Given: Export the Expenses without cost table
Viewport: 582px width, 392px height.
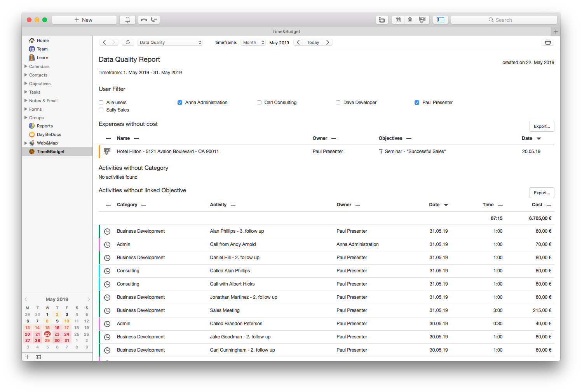Looking at the screenshot, I should pyautogui.click(x=542, y=126).
